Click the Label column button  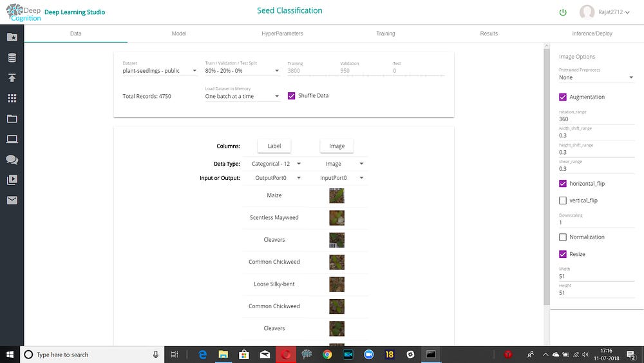pos(274,146)
